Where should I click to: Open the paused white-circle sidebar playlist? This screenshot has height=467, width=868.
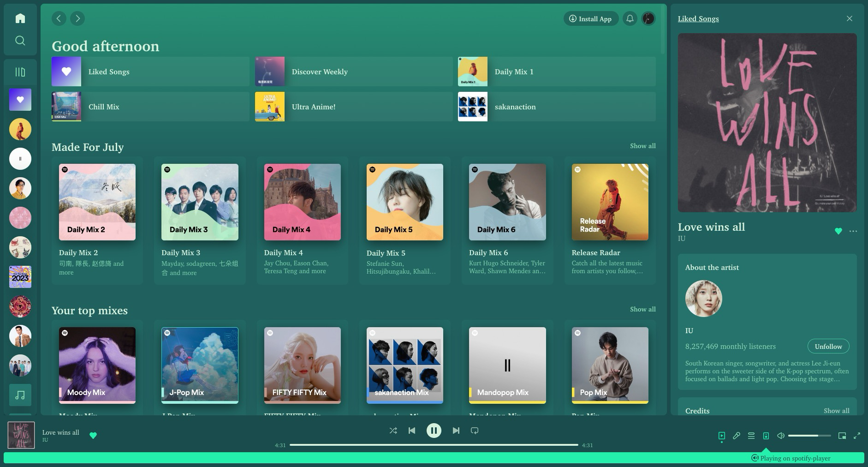tap(20, 159)
